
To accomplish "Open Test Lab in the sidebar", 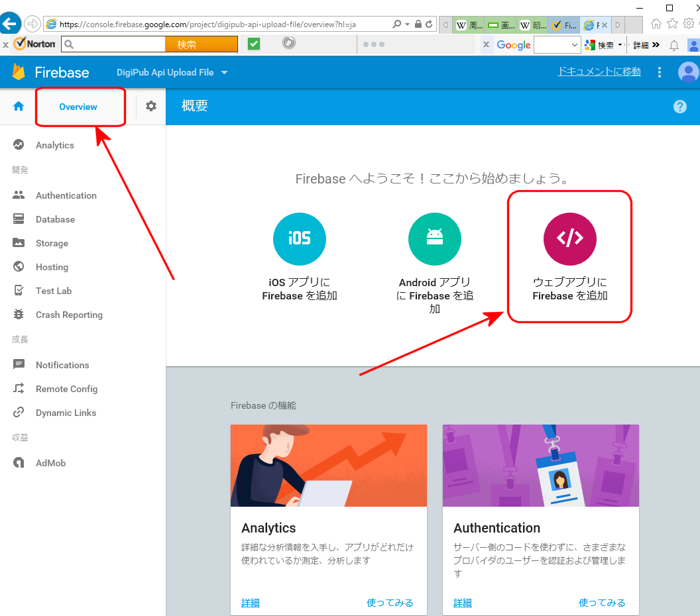I will pos(54,291).
